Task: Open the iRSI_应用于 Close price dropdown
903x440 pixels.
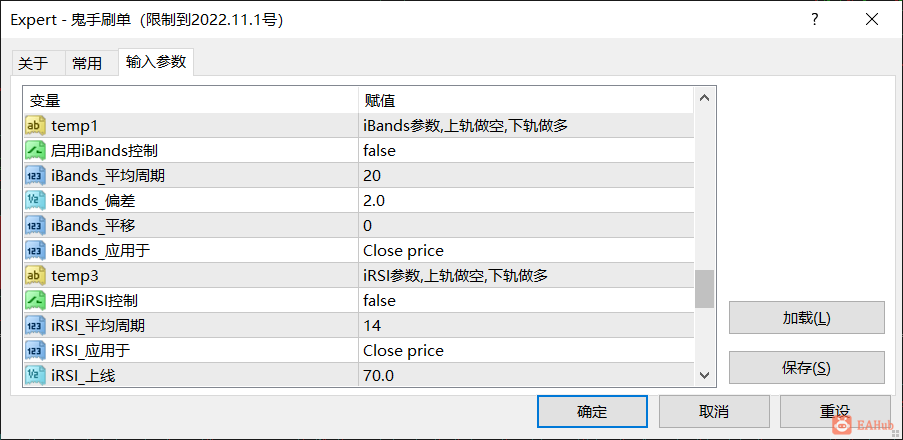Action: 525,351
